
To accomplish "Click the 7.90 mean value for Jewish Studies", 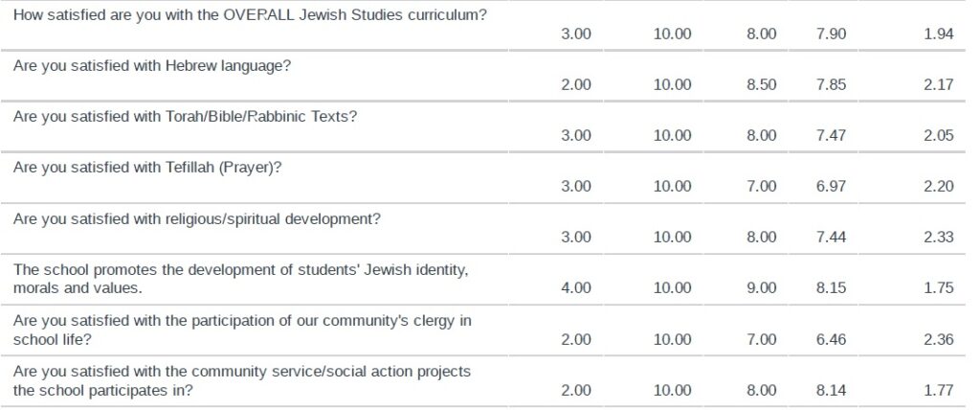I will 832,34.
